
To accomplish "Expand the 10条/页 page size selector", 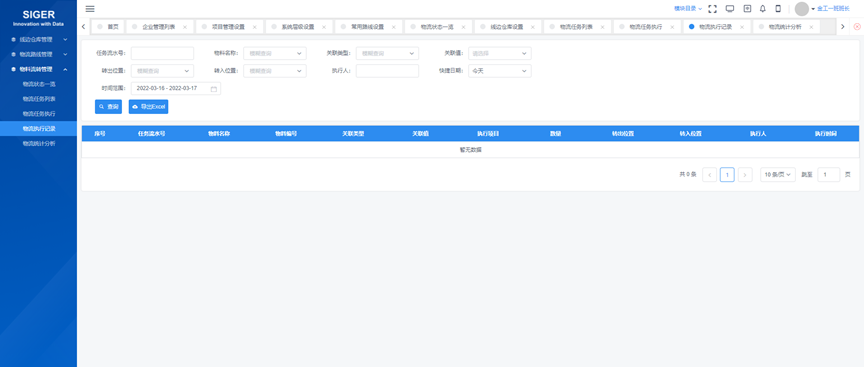I will tap(777, 175).
